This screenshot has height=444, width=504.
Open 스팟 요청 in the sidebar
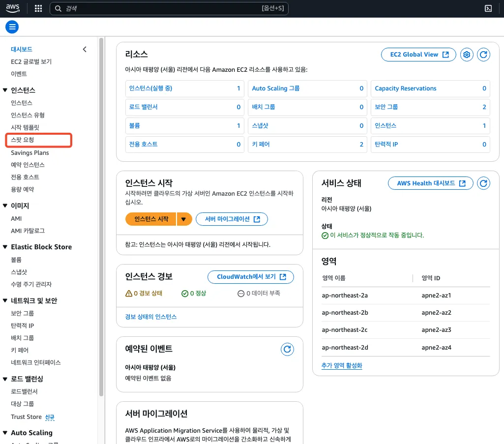click(x=22, y=140)
